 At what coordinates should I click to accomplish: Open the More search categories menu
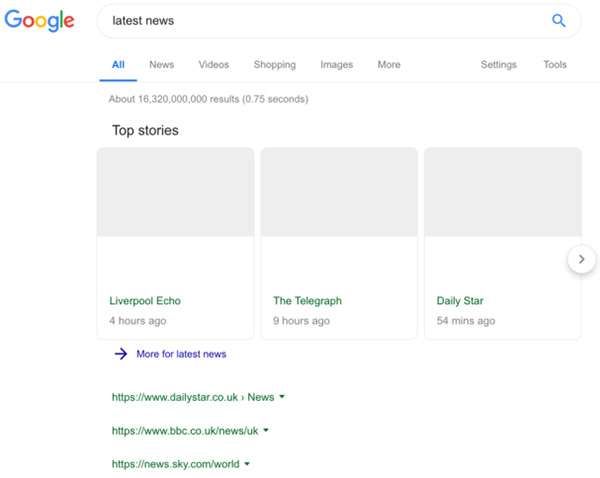tap(389, 65)
